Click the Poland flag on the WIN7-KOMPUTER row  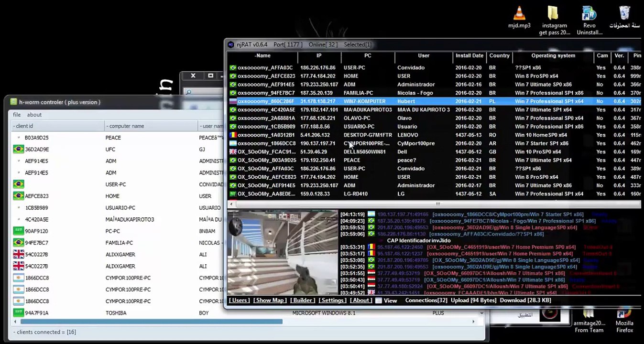pyautogui.click(x=233, y=101)
